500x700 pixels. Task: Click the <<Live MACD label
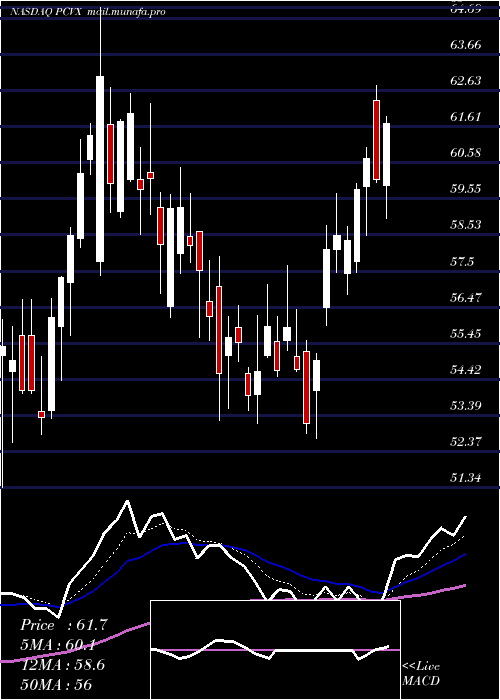point(421,673)
